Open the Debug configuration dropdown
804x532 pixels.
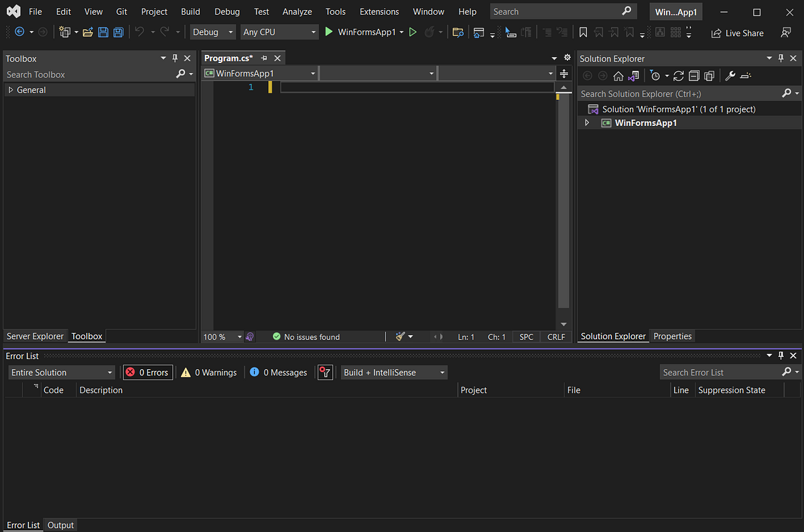[x=212, y=31]
